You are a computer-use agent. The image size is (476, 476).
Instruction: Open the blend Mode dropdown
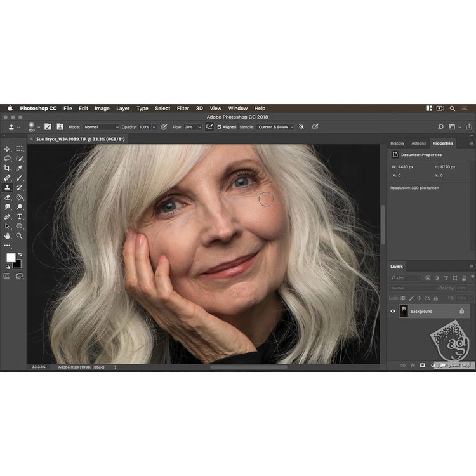point(102,127)
